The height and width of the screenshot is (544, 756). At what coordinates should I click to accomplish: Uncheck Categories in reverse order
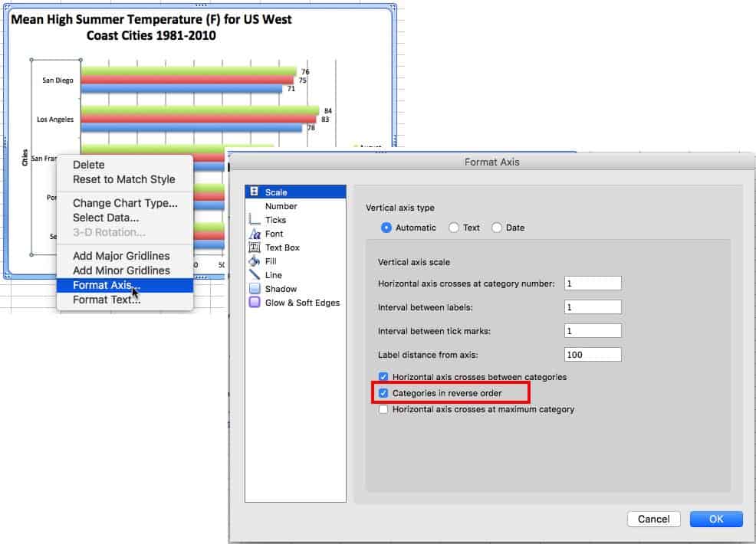point(383,393)
